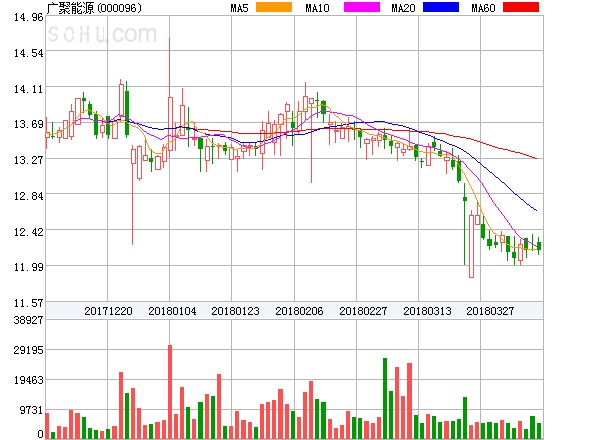The width and height of the screenshot is (600, 440).
Task: Click the 38927 volume axis label
Action: tap(29, 320)
